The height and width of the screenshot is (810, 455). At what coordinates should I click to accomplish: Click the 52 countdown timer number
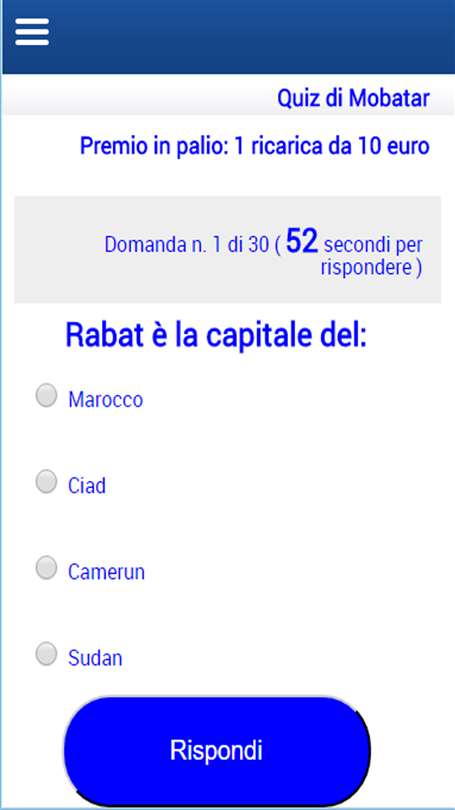click(x=302, y=242)
